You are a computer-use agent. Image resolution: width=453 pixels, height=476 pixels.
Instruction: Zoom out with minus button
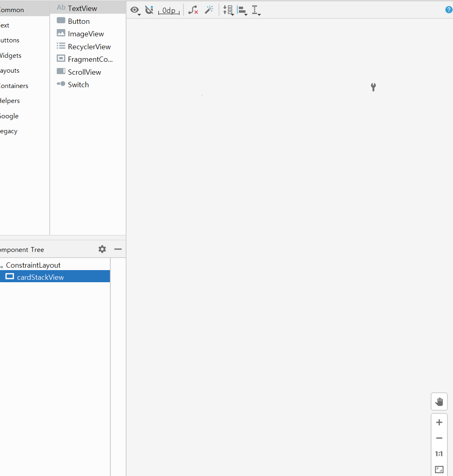click(439, 438)
